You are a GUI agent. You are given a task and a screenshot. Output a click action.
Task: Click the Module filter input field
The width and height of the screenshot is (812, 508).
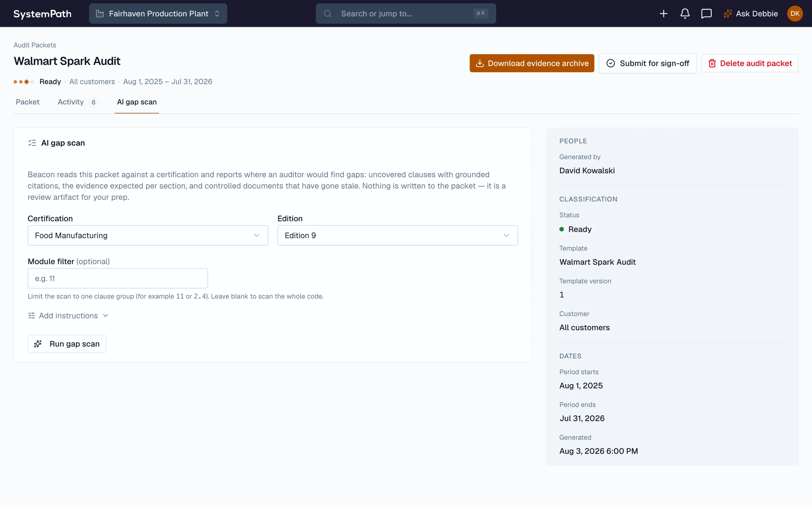pos(118,278)
